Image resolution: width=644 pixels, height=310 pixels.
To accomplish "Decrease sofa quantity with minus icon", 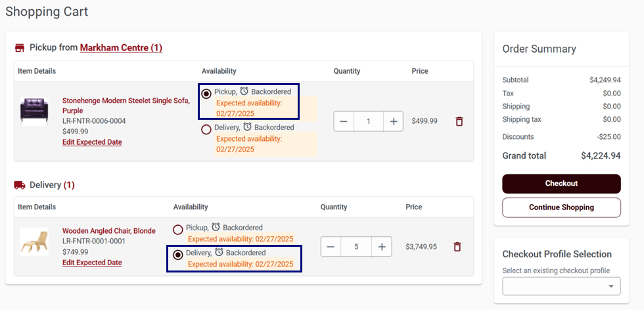I will point(344,121).
